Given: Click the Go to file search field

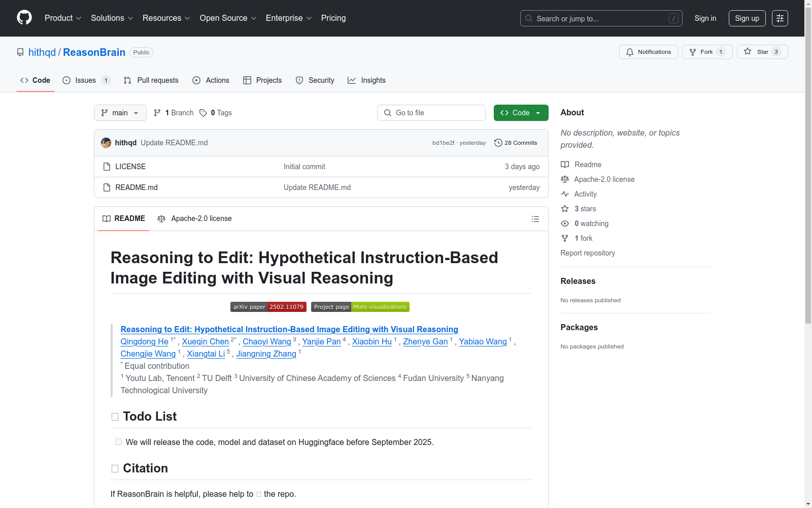Looking at the screenshot, I should click(431, 113).
